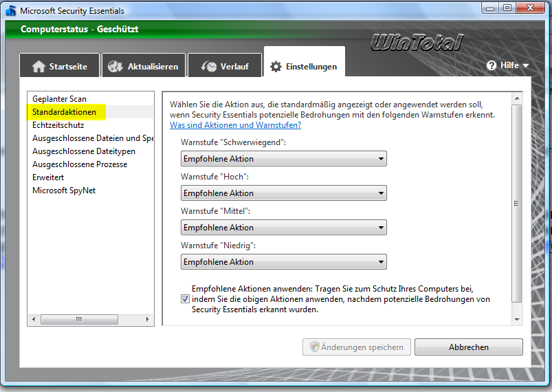
Task: Open the Warnstufe "Mittel" action dropdown
Action: [284, 228]
